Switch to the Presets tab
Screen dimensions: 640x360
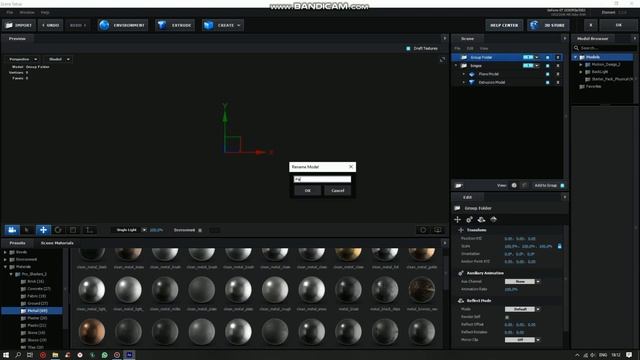(18, 243)
